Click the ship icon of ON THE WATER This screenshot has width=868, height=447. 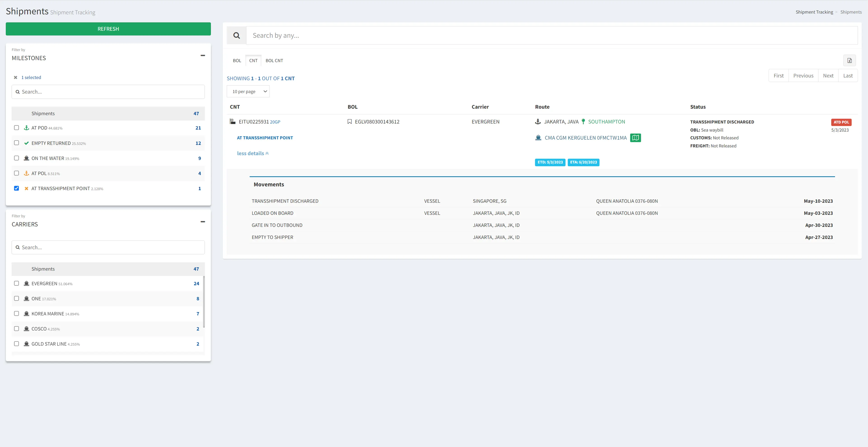(27, 158)
